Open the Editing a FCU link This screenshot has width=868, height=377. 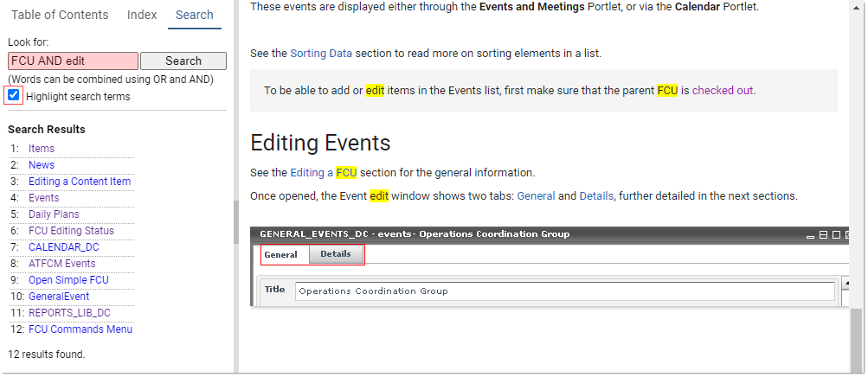pyautogui.click(x=323, y=172)
